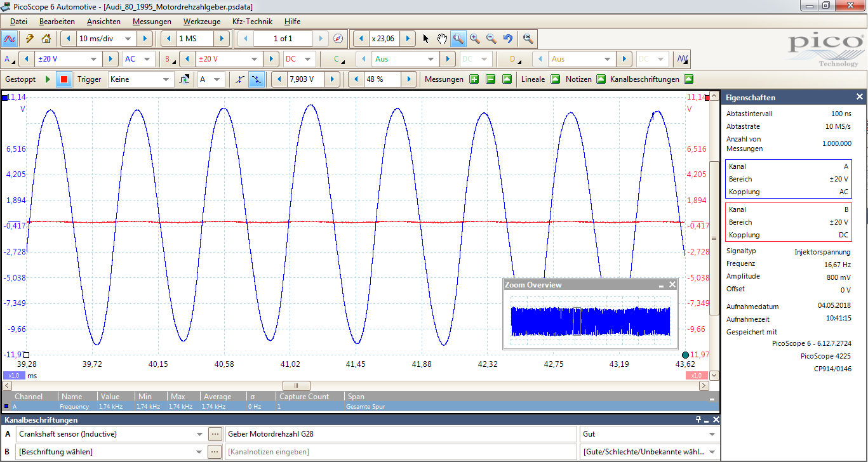Select the hand pan tool
Screen dimensions: 868x462
[442, 39]
